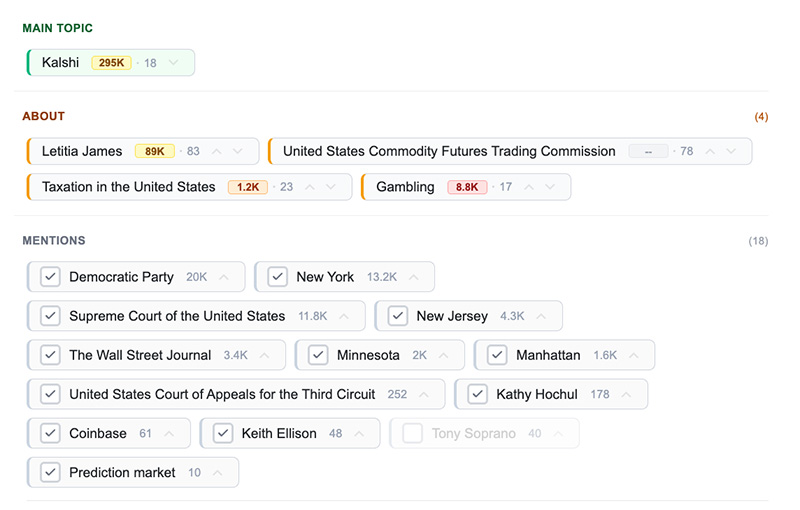Uncheck the Democratic Party mention
800x510 pixels.
(x=50, y=277)
